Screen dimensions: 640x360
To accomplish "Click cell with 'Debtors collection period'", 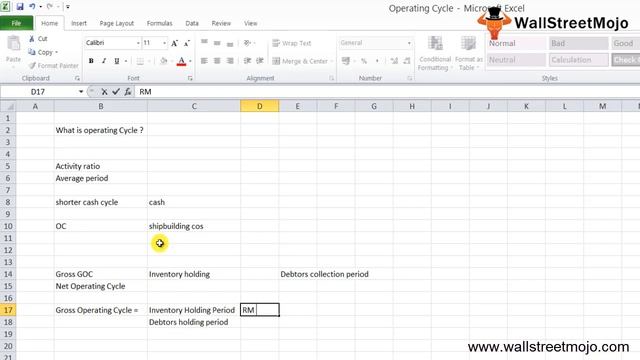I will (324, 274).
